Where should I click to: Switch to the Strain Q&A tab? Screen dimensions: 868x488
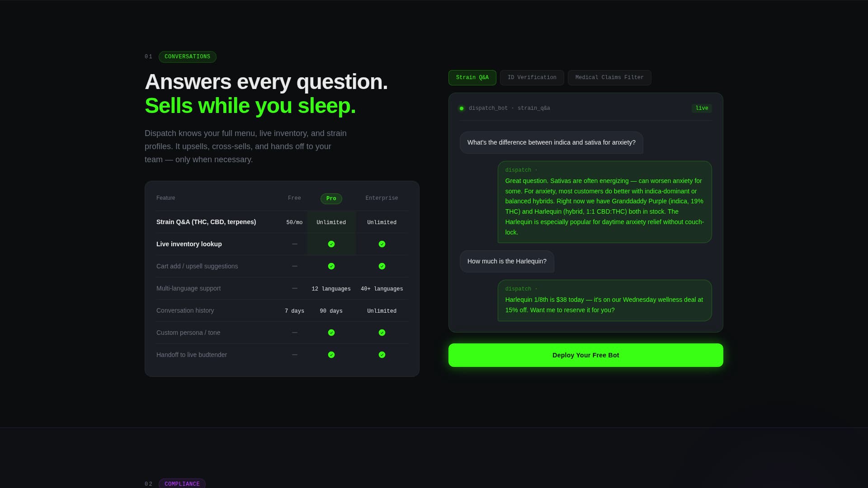coord(472,77)
